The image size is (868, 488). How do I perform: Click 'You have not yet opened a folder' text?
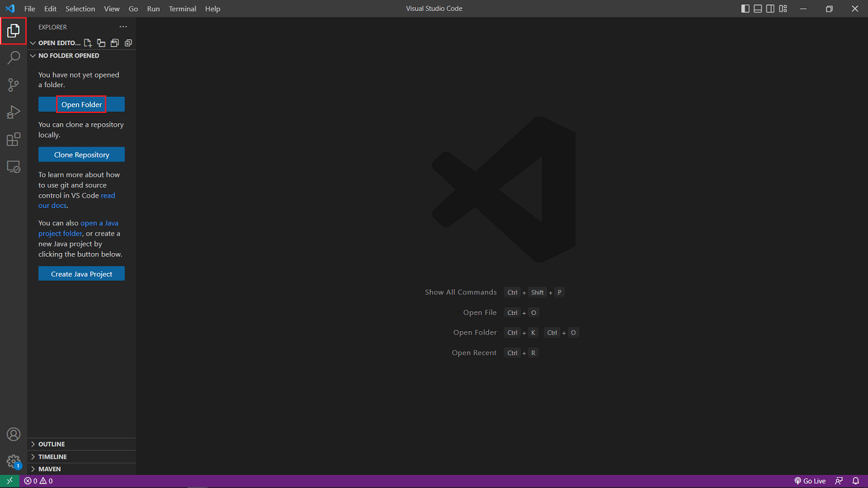point(79,80)
